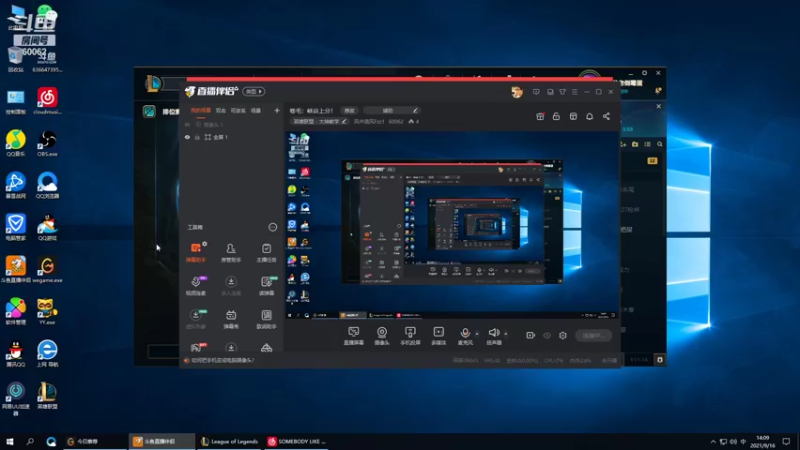Open the user avatar in title bar
800x450 pixels.
pyautogui.click(x=517, y=92)
